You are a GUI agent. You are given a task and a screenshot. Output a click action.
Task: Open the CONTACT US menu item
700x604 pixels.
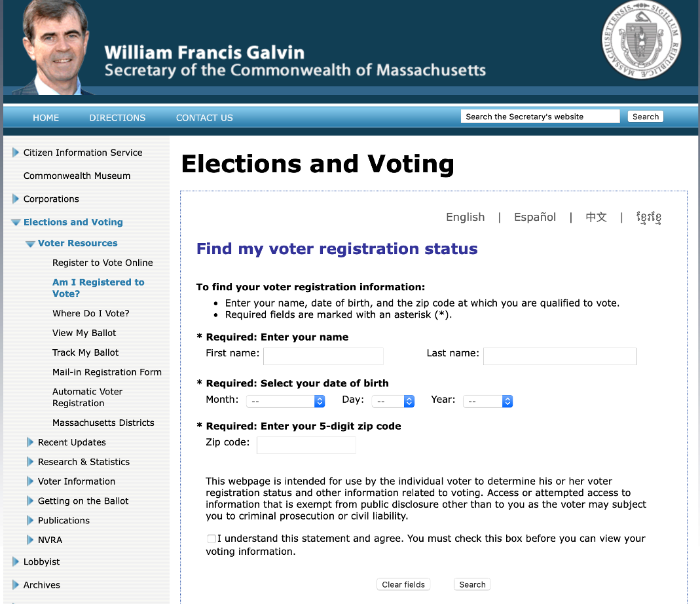[204, 118]
